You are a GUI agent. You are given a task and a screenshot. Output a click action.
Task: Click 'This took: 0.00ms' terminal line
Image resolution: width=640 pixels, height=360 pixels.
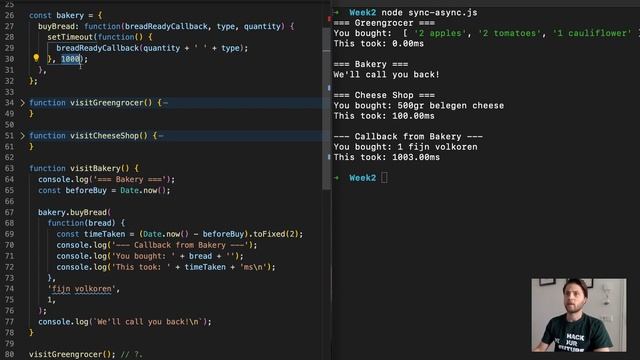point(378,44)
